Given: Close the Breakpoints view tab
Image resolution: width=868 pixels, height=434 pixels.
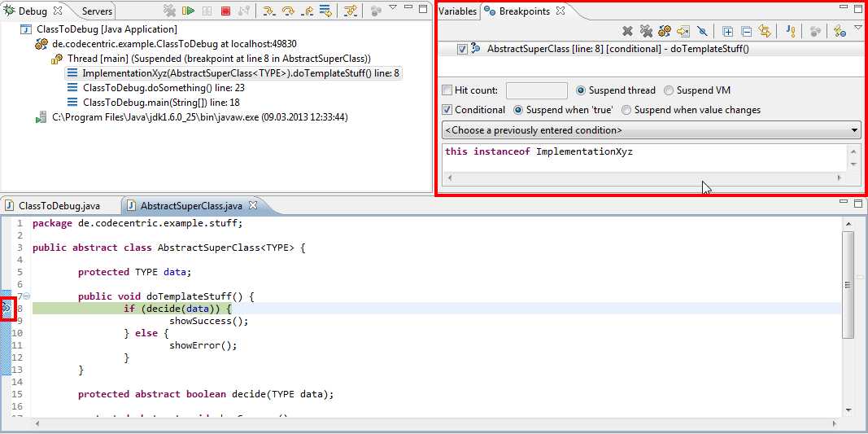Looking at the screenshot, I should (560, 10).
